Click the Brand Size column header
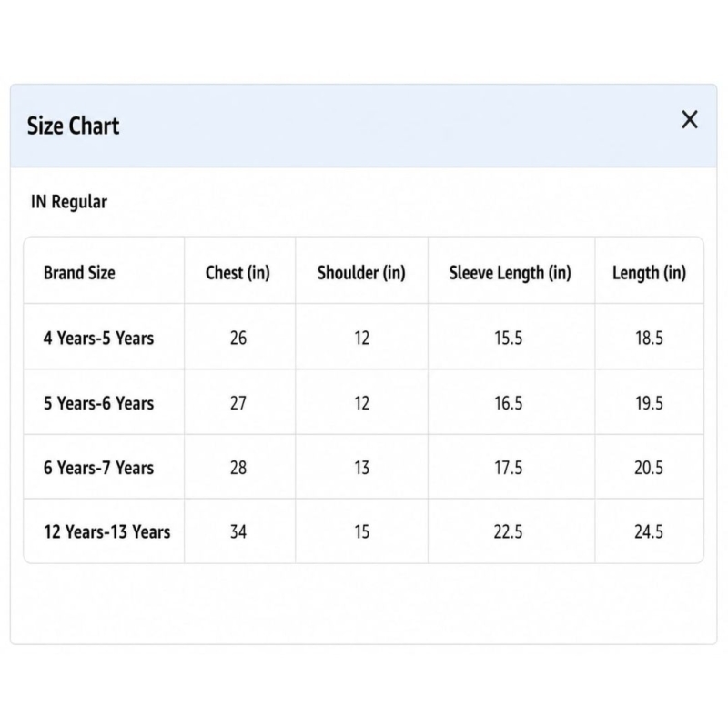 tap(79, 272)
